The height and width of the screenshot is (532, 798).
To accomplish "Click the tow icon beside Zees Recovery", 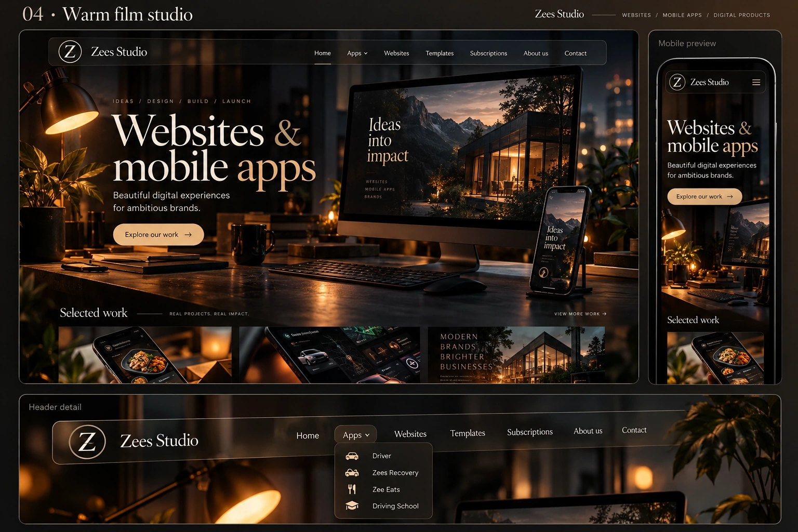I will tap(352, 473).
